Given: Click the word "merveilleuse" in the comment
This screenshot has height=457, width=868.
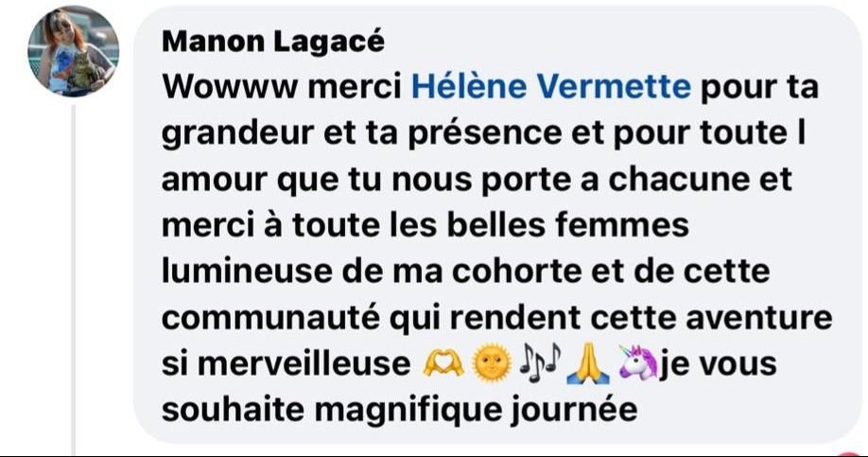Looking at the screenshot, I should pos(304,364).
